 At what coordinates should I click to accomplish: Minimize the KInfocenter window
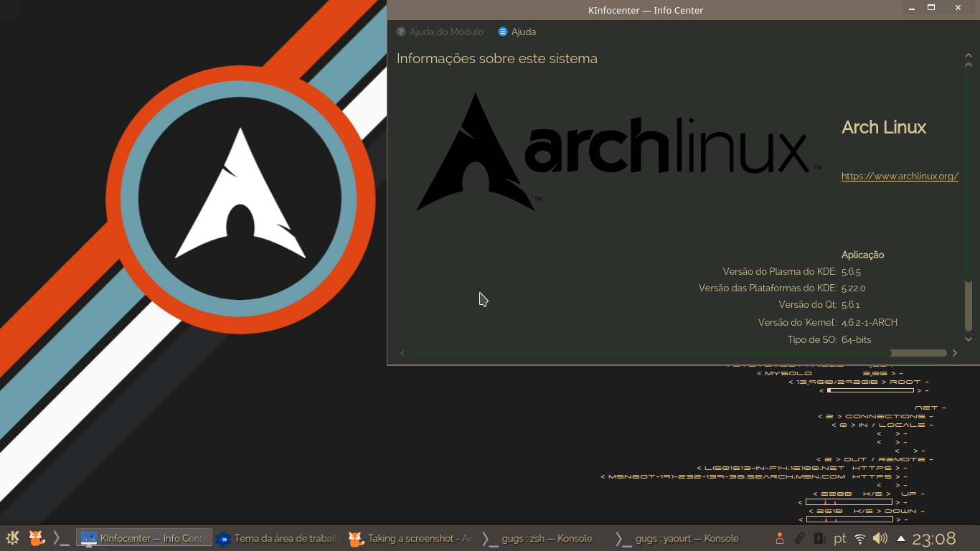pos(912,8)
